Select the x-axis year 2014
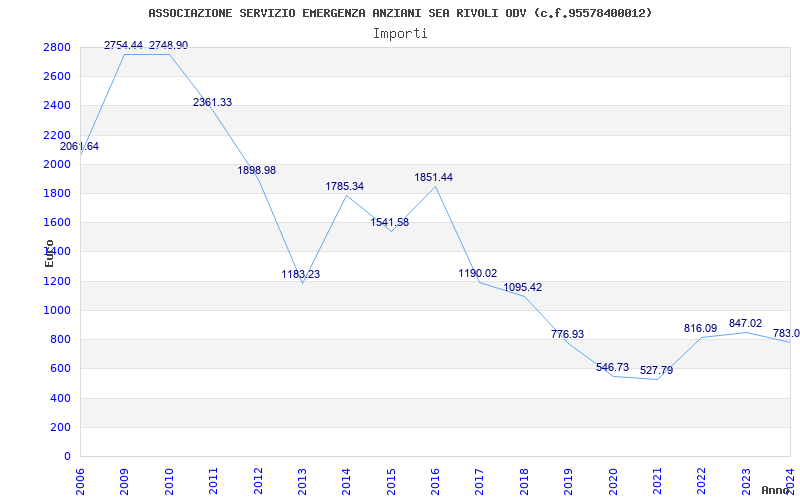The height and width of the screenshot is (500, 800). coord(346,481)
